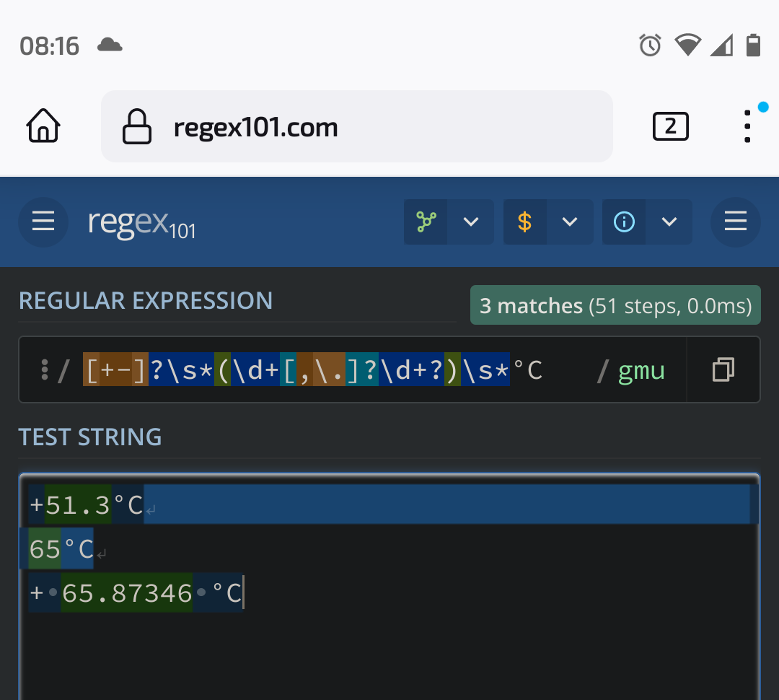779x700 pixels.
Task: Click the green community/branch icon
Action: click(426, 222)
